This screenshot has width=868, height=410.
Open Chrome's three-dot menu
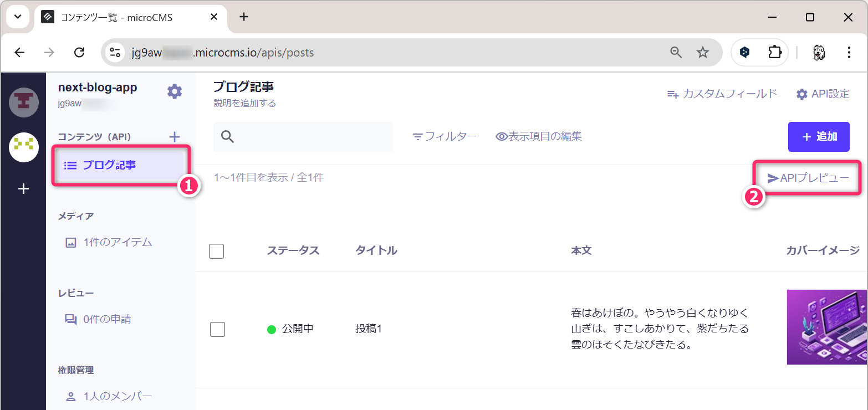click(849, 53)
